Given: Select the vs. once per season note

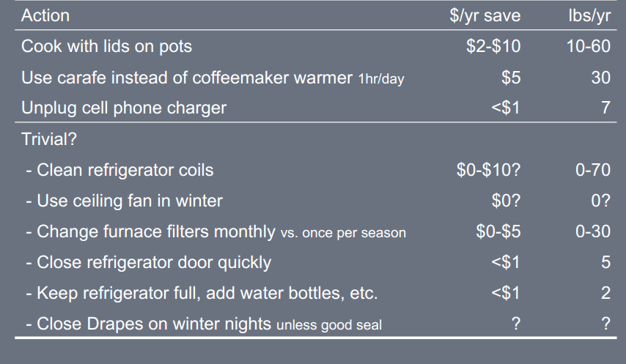Looking at the screenshot, I should (x=343, y=233).
